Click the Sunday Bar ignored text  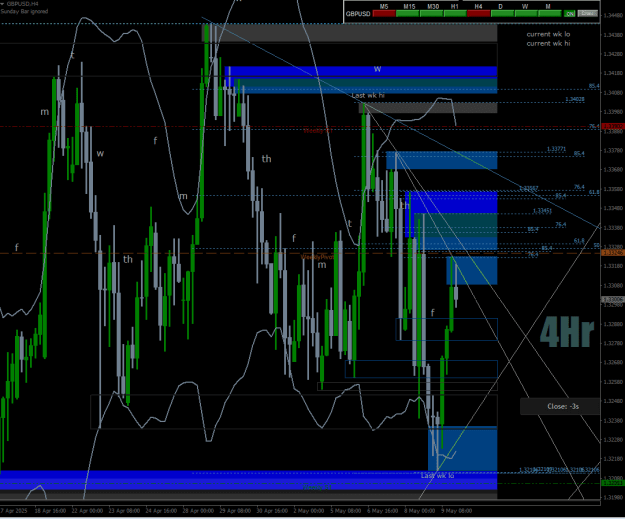pos(24,11)
